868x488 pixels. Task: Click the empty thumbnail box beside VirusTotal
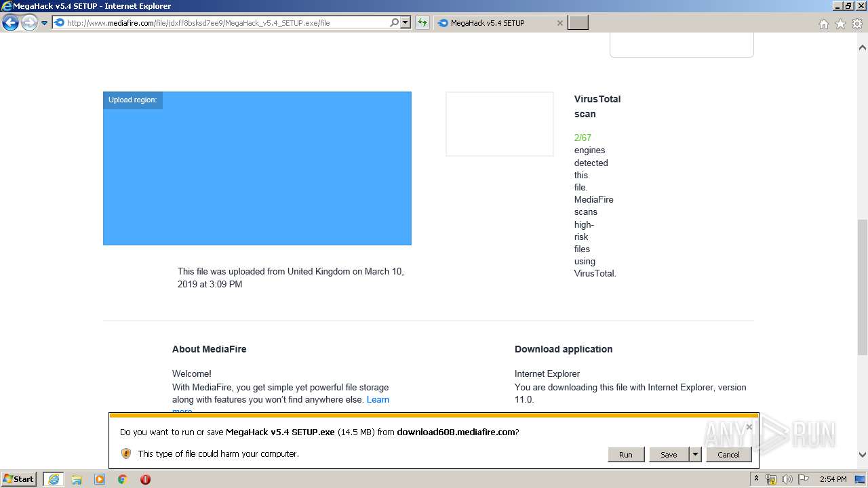pyautogui.click(x=500, y=124)
